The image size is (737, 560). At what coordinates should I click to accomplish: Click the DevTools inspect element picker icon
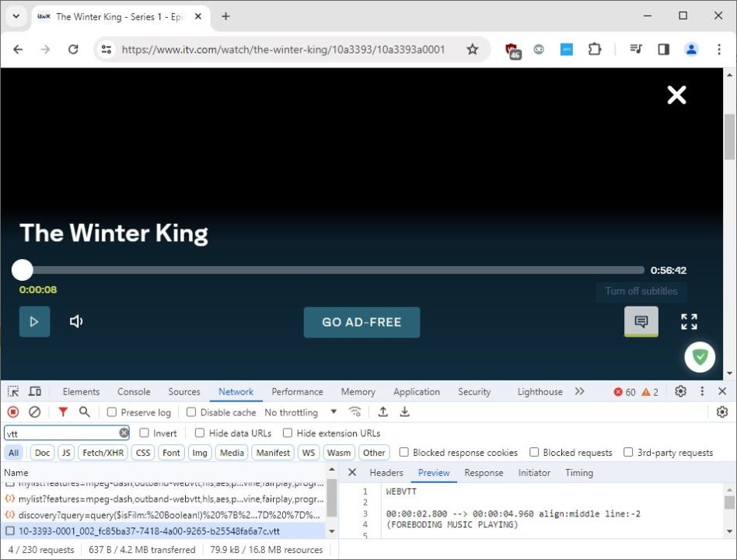pyautogui.click(x=13, y=392)
